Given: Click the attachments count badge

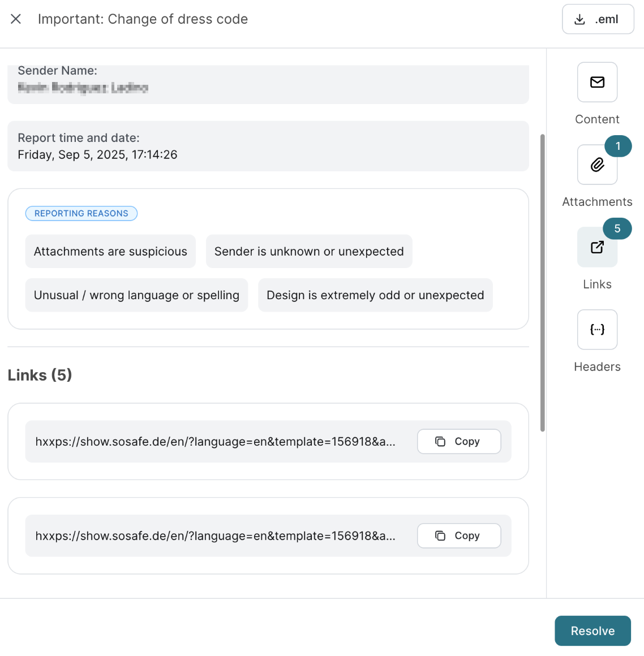Looking at the screenshot, I should tap(618, 146).
